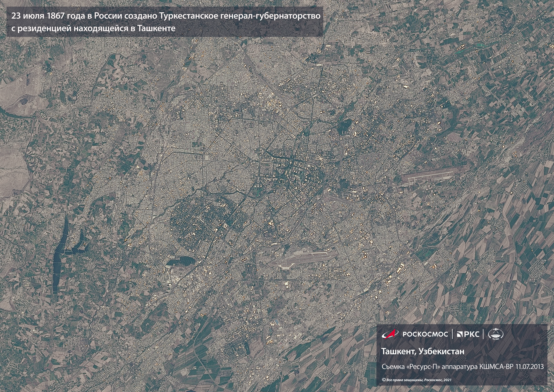Click the 'с резиденцией находящейся в Ташкенте' line

pos(94,28)
